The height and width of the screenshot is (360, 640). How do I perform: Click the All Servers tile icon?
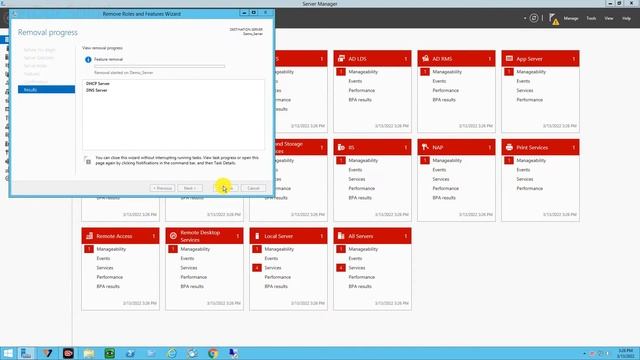[341, 236]
